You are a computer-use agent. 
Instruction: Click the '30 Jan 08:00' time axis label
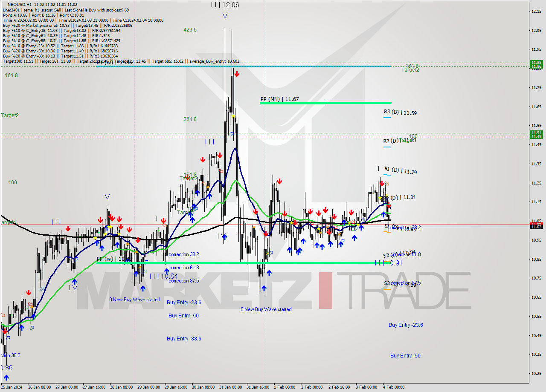coord(203,387)
